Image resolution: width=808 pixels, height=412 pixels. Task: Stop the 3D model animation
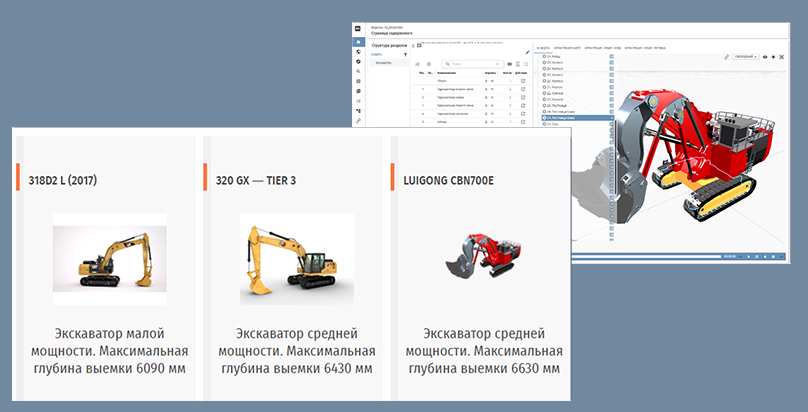coord(773,256)
